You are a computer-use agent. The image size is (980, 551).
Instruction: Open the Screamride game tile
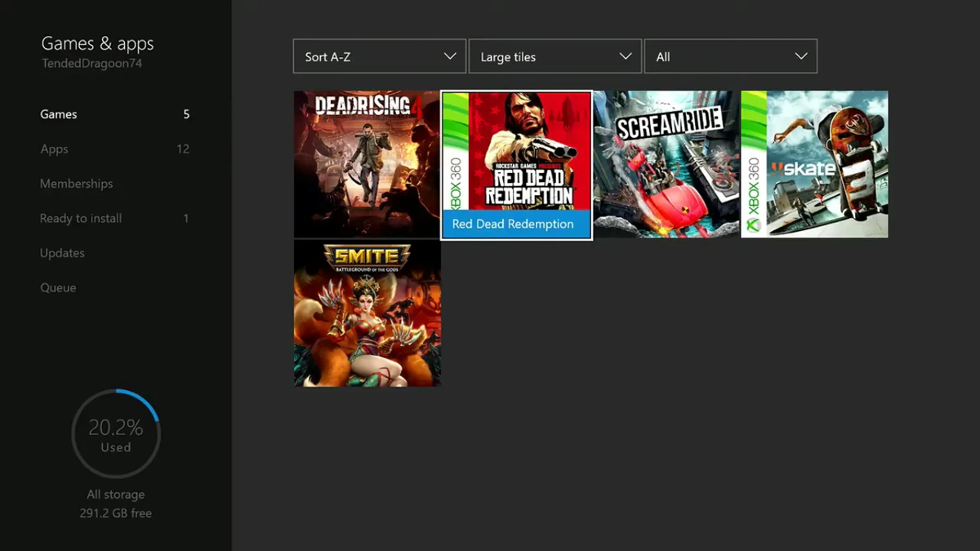tap(666, 164)
